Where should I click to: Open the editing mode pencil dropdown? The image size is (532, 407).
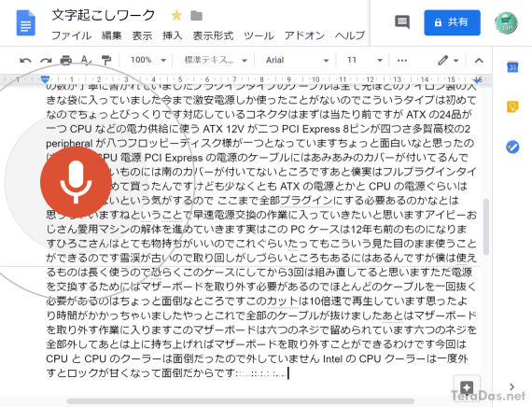pyautogui.click(x=448, y=61)
